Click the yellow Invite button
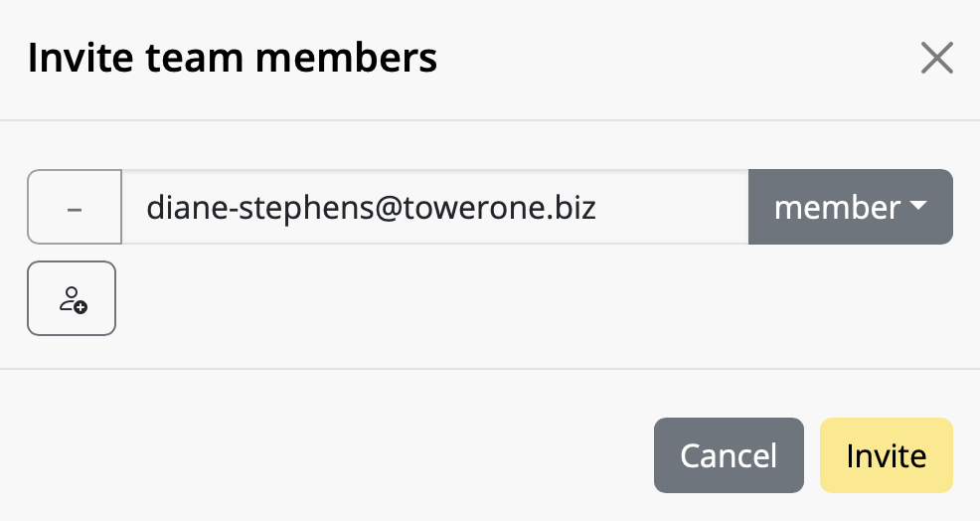This screenshot has width=980, height=521. pos(887,455)
